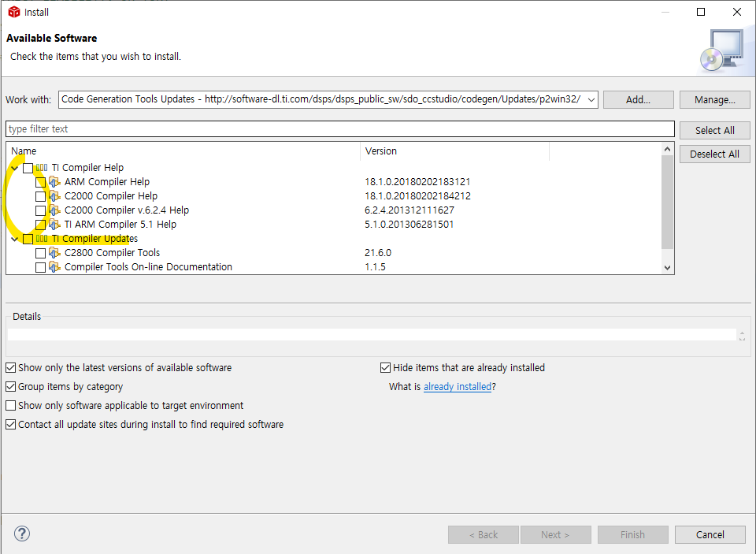
Task: Collapse the TI Compiler Help category
Action: [x=15, y=168]
